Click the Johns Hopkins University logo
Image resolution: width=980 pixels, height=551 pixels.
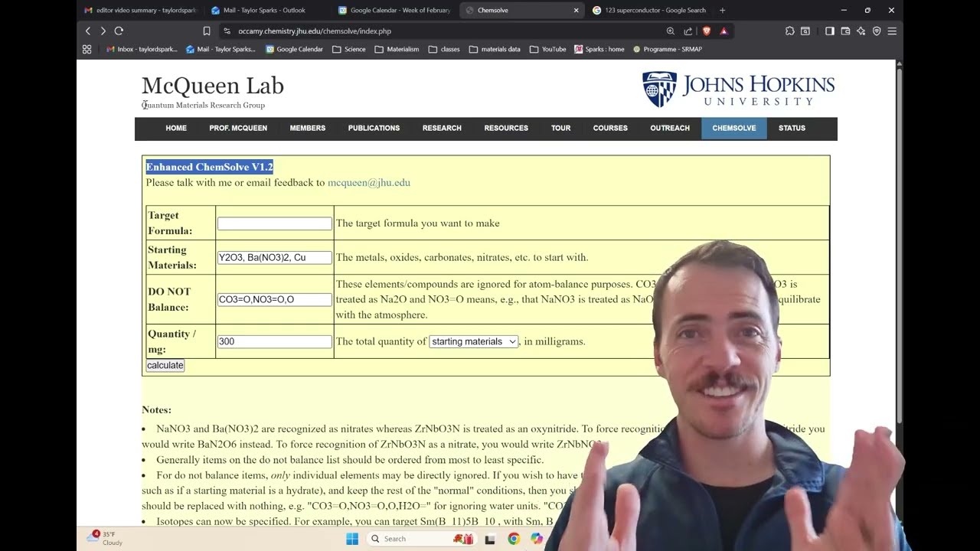click(738, 90)
